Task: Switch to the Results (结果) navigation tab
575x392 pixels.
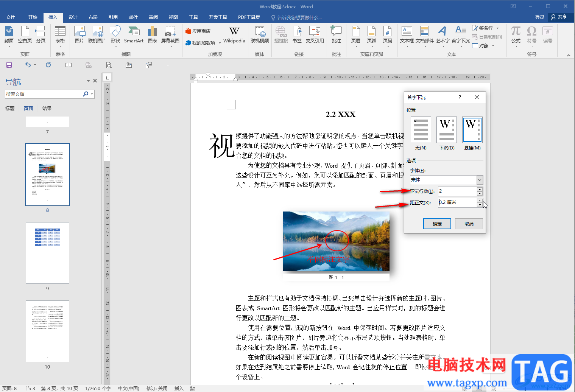Action: [47, 109]
